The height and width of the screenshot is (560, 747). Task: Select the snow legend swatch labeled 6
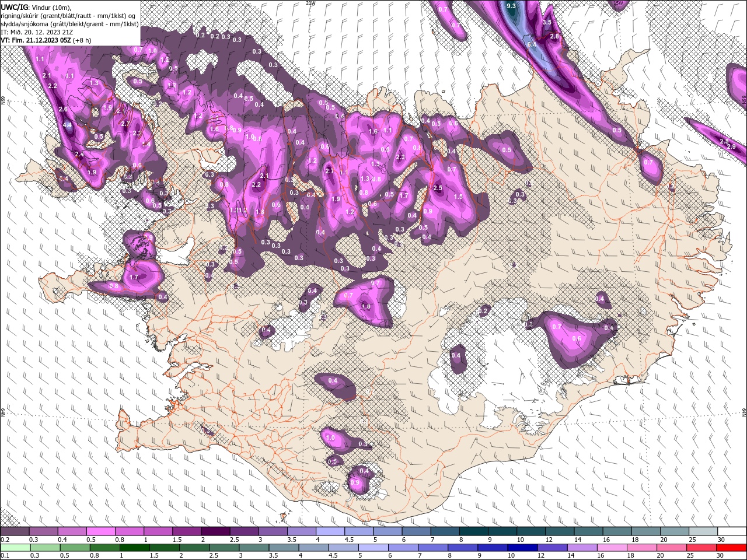click(x=416, y=531)
